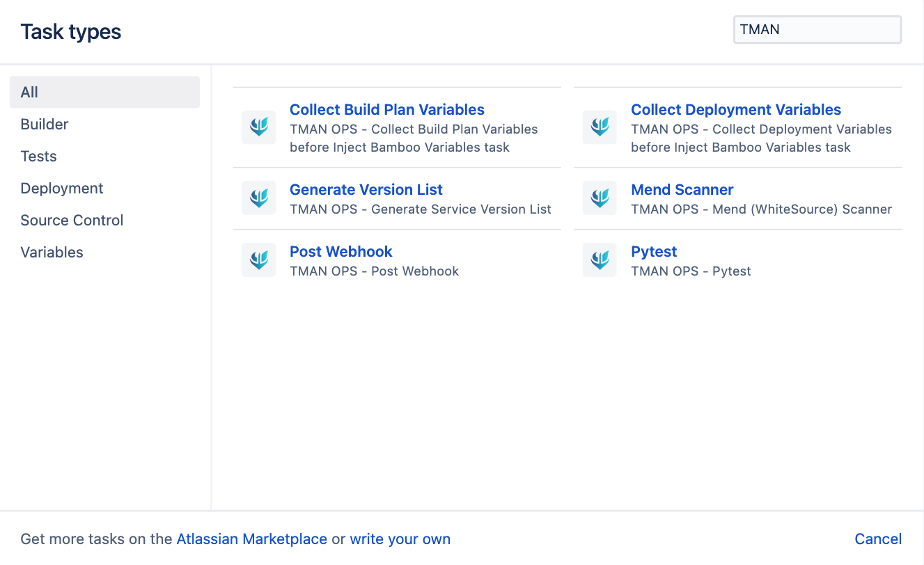Pick the Mend Scanner task type
924x565 pixels.
tap(682, 190)
